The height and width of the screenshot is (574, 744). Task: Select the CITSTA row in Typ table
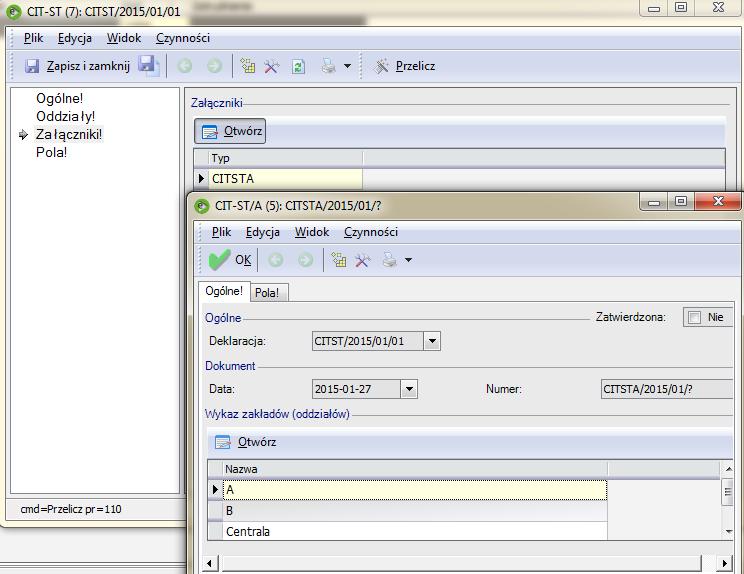point(285,178)
